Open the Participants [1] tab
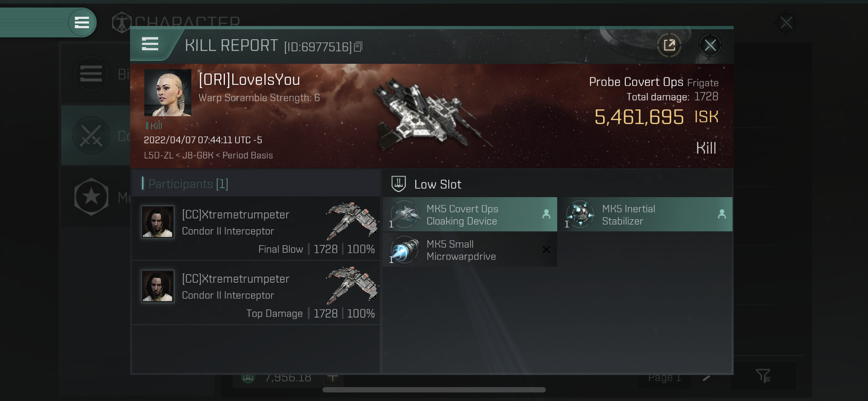 tap(188, 184)
